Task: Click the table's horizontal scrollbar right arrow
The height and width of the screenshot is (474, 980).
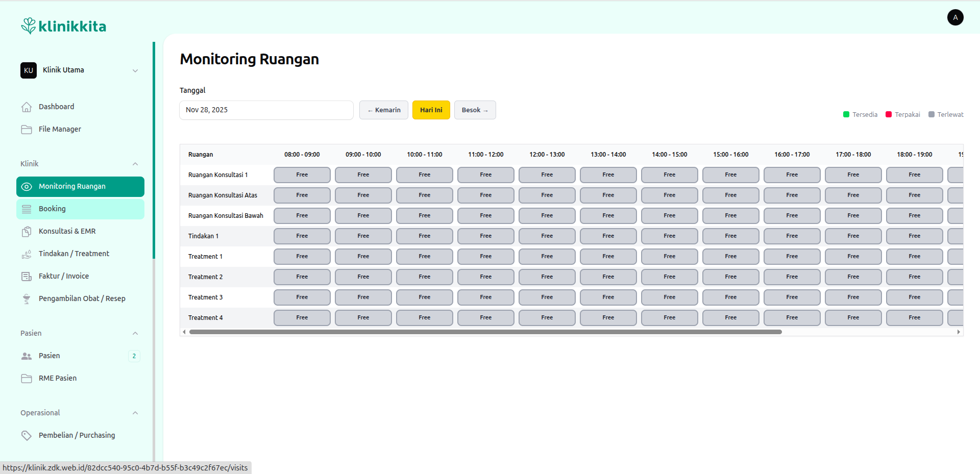Action: [x=959, y=332]
